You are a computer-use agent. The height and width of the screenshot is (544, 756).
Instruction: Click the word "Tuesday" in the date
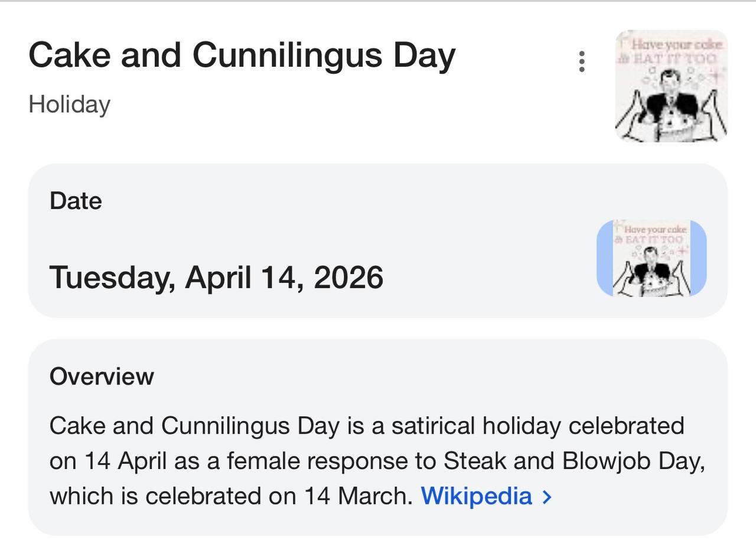point(112,276)
